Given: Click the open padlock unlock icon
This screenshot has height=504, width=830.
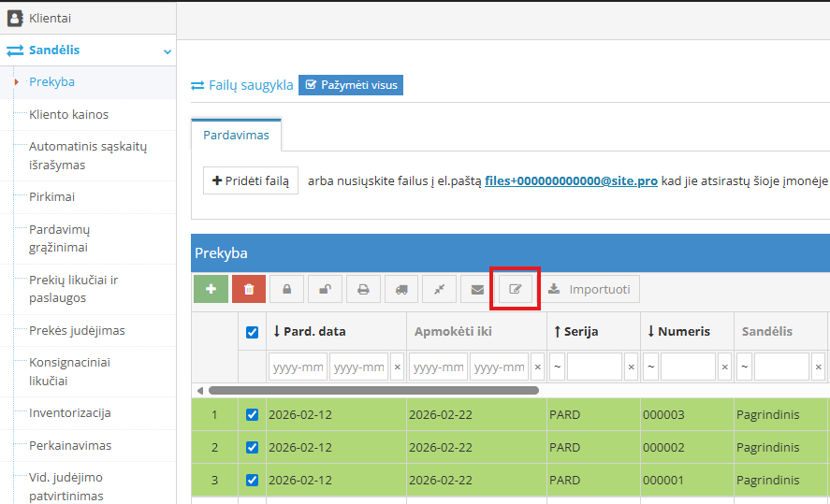Looking at the screenshot, I should click(325, 290).
